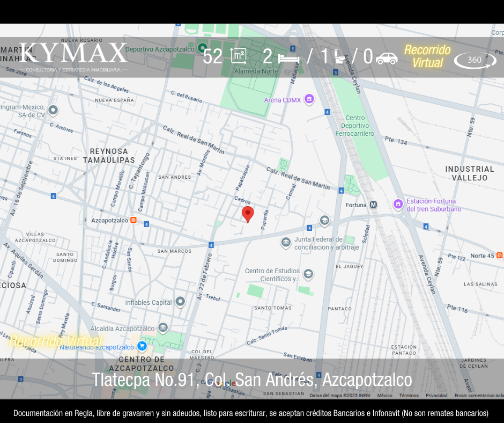The image size is (504, 423).
Task: Click the Cedros street label
Action: tap(242, 200)
